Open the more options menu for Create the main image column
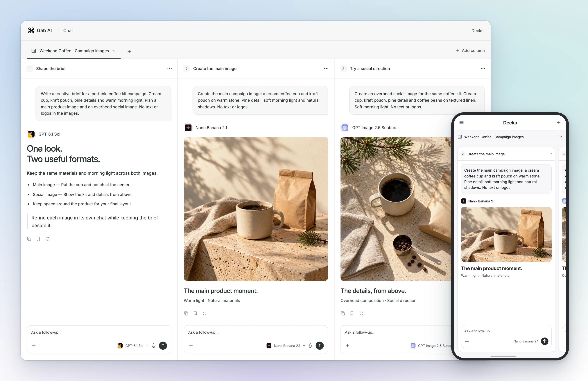This screenshot has width=588, height=381. coord(326,68)
